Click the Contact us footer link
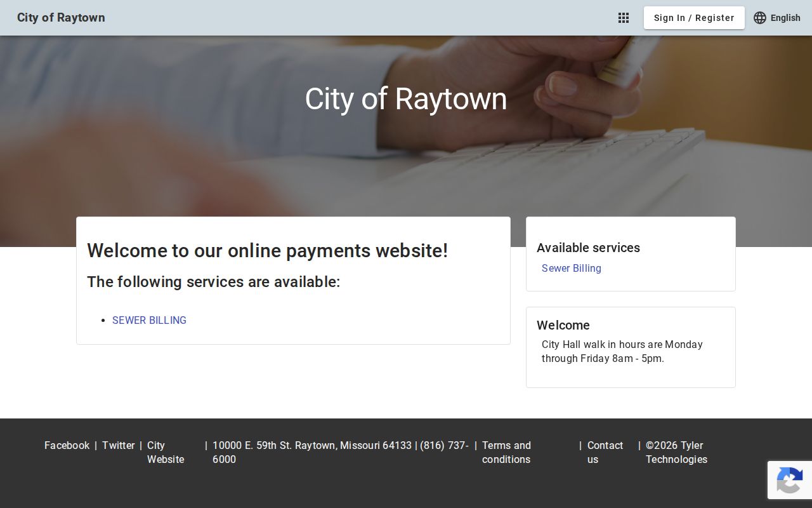 point(605,452)
